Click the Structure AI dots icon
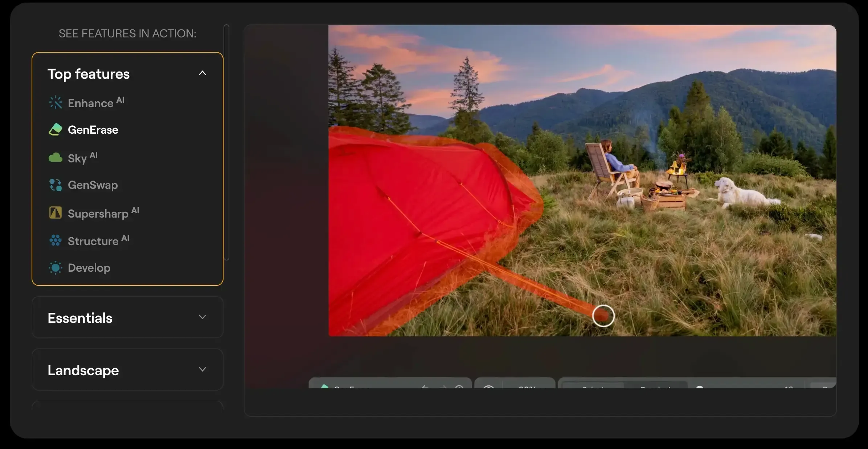This screenshot has width=868, height=449. click(x=56, y=240)
